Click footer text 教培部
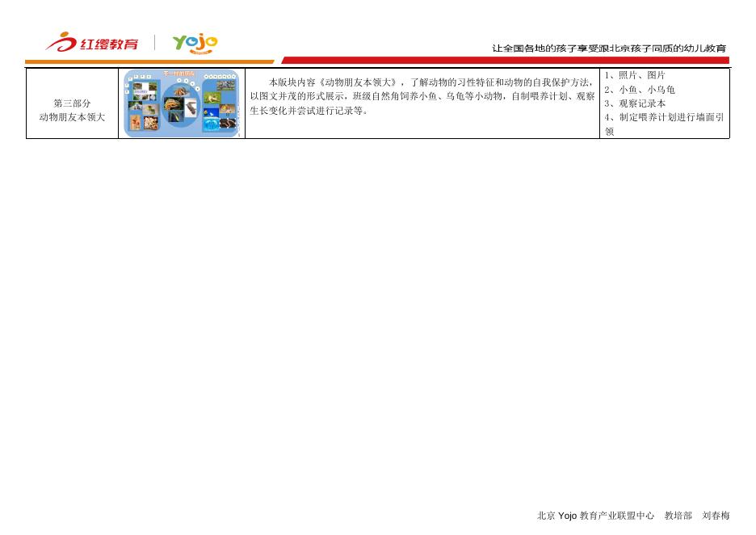Screen dimensions: 756x535 pyautogui.click(x=678, y=516)
